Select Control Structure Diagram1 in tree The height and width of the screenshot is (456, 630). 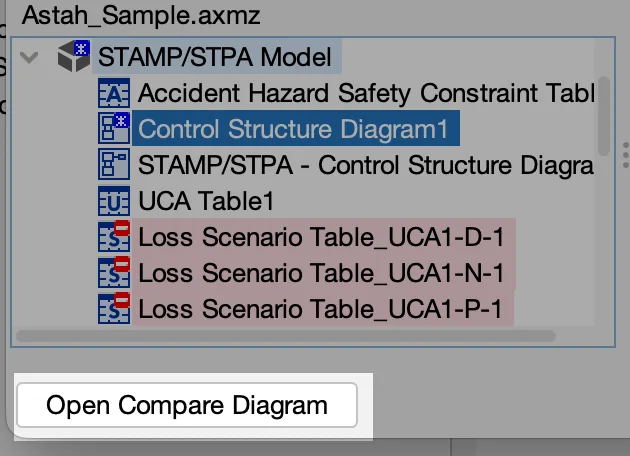(293, 129)
